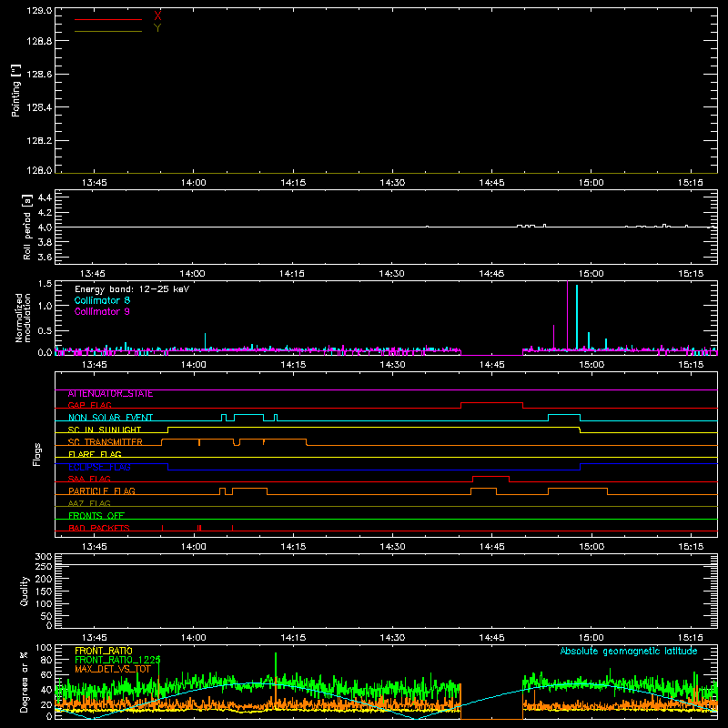Screen dimensions: 728x728
Task: Click the red X legend label
Action: pos(157,16)
